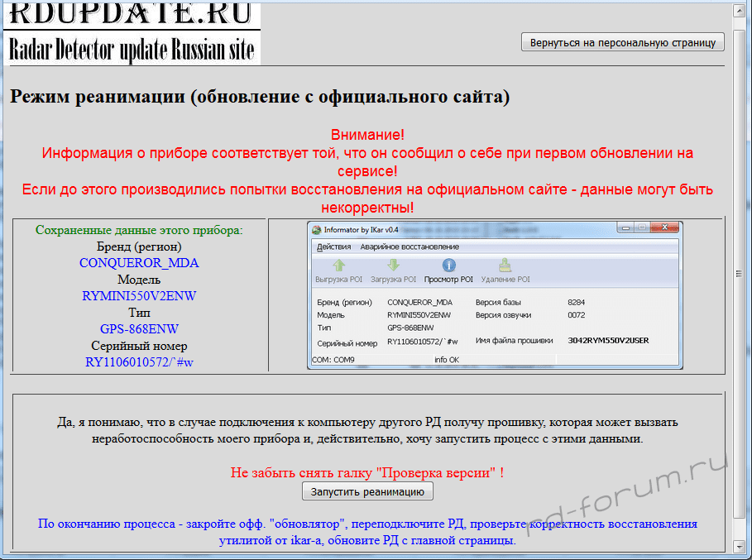752x560 pixels.
Task: Click the RYMINI550V2ENW model value text
Action: [x=139, y=296]
